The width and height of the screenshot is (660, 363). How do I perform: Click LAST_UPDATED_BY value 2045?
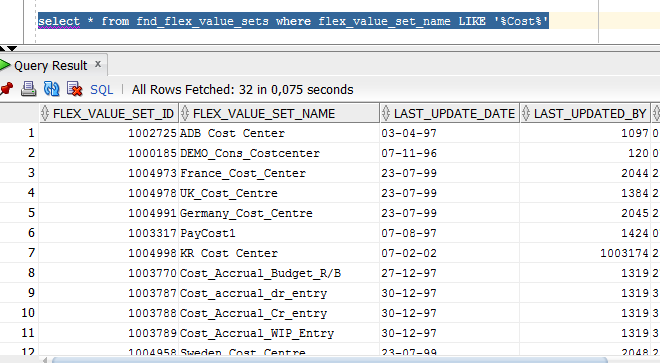coord(585,213)
